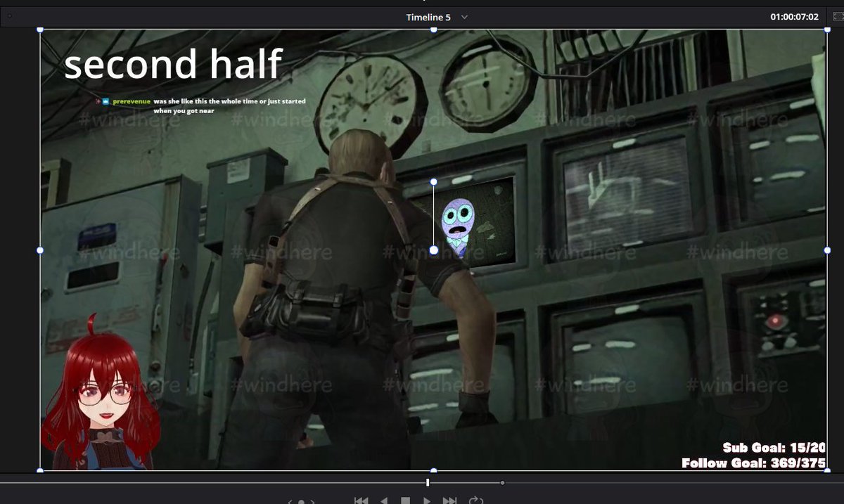Select the top-center transform handle
Image resolution: width=844 pixels, height=504 pixels.
[433, 30]
